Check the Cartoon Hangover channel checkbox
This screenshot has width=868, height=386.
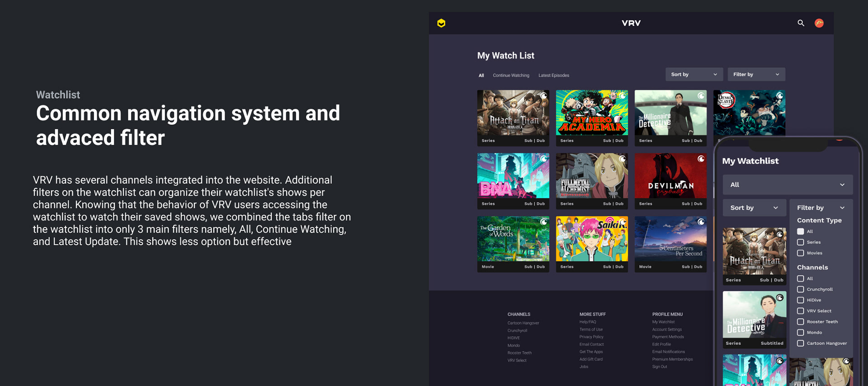pos(801,343)
